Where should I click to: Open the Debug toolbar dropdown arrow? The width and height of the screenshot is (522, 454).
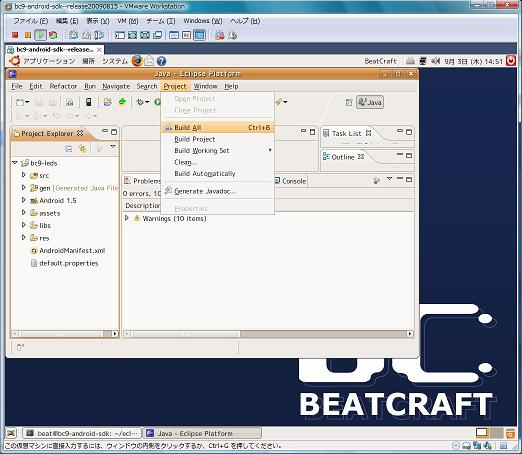click(x=147, y=102)
